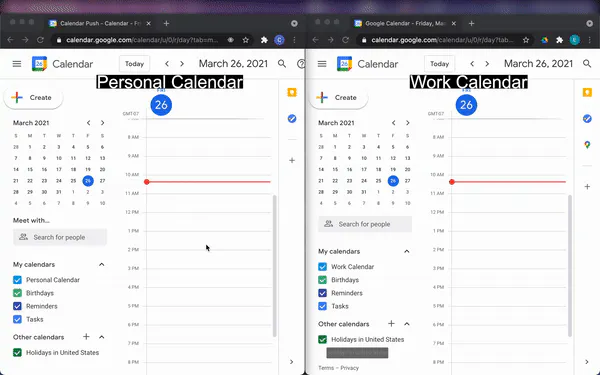Collapse My calendars in Personal Calendar window

pos(101,264)
